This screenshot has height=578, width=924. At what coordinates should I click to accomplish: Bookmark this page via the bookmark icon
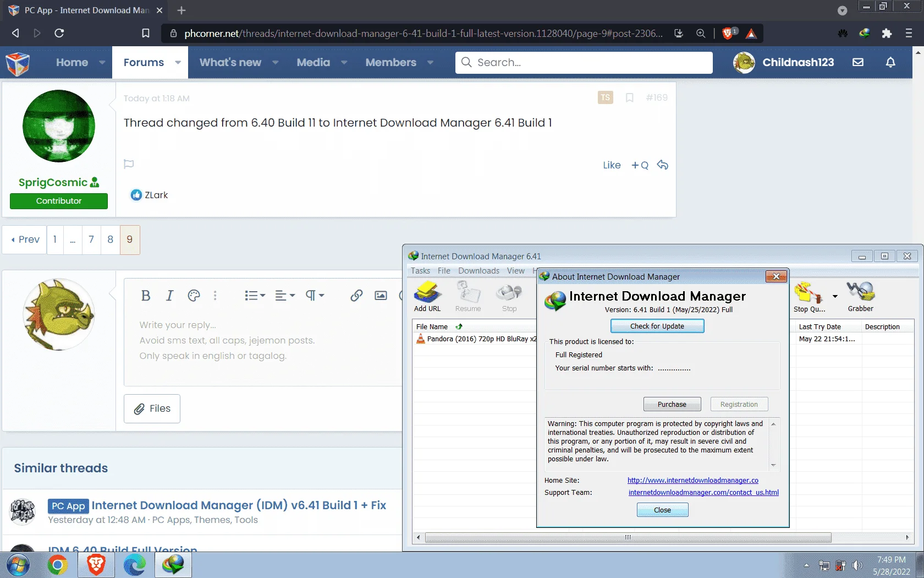[146, 33]
